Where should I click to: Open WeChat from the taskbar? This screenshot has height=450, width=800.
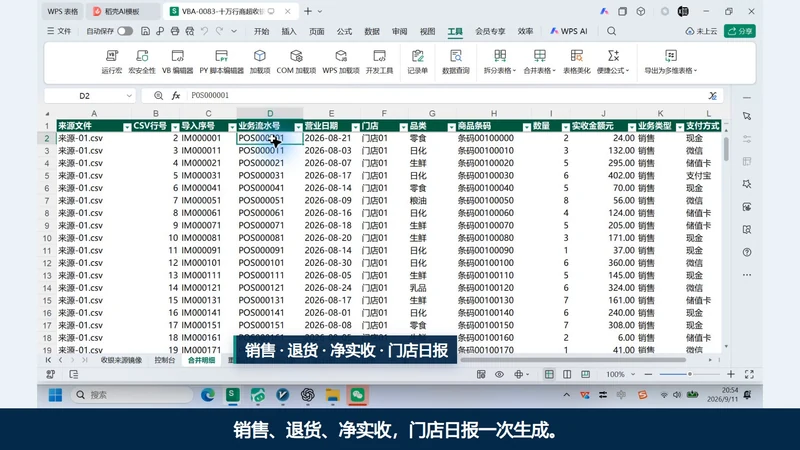tap(357, 395)
